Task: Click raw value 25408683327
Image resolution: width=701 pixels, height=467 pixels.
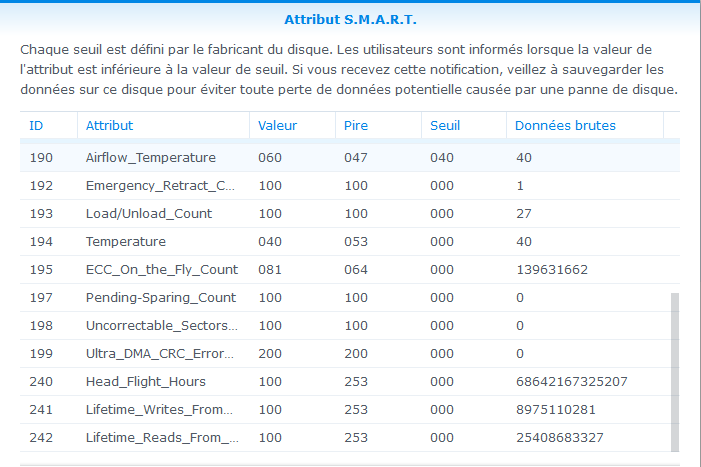Action: click(x=560, y=438)
